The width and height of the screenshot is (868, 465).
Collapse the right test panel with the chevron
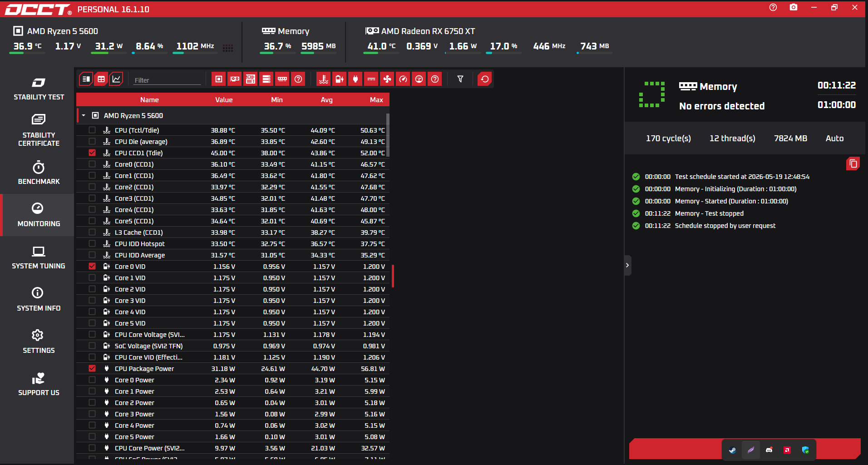(x=627, y=265)
